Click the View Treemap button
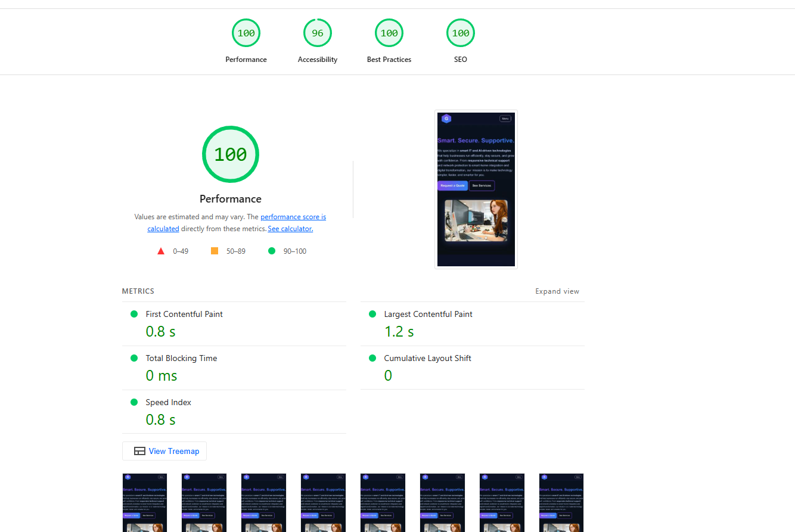 164,451
